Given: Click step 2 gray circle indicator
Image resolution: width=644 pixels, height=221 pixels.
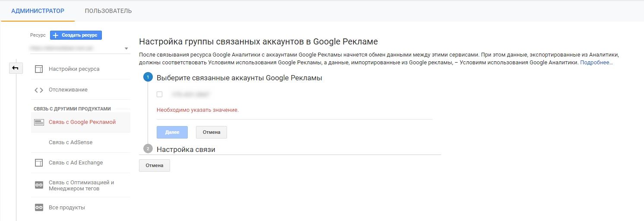Looking at the screenshot, I should click(148, 149).
